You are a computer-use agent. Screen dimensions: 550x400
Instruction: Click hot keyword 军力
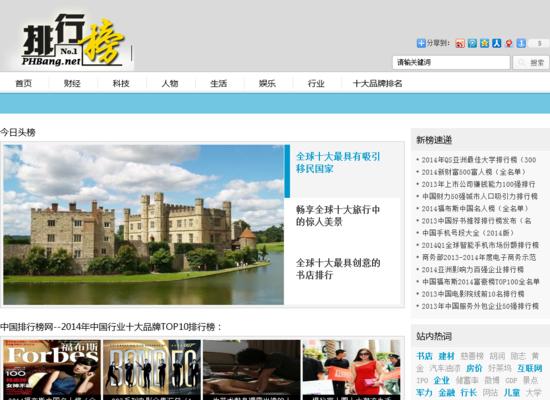pyautogui.click(x=424, y=393)
